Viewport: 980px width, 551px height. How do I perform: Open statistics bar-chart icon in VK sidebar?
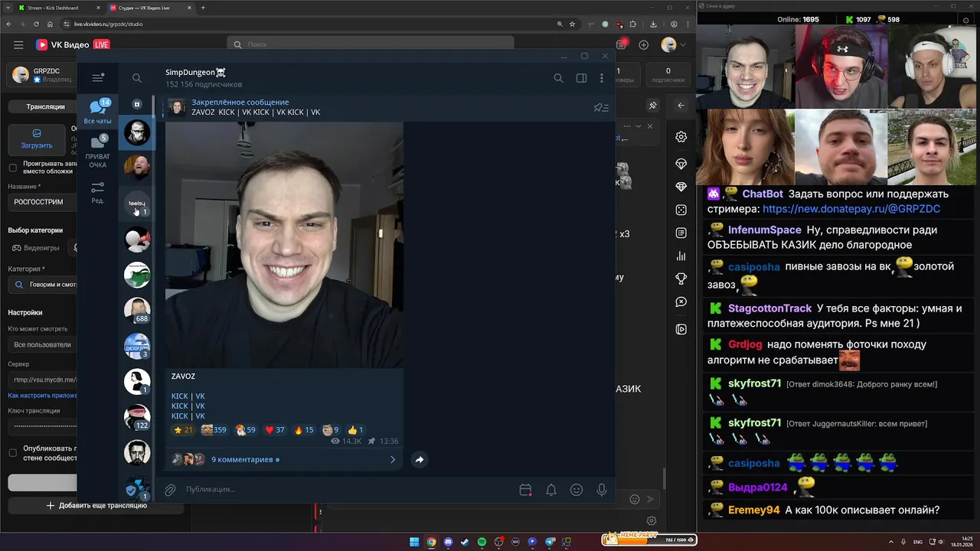tap(681, 256)
